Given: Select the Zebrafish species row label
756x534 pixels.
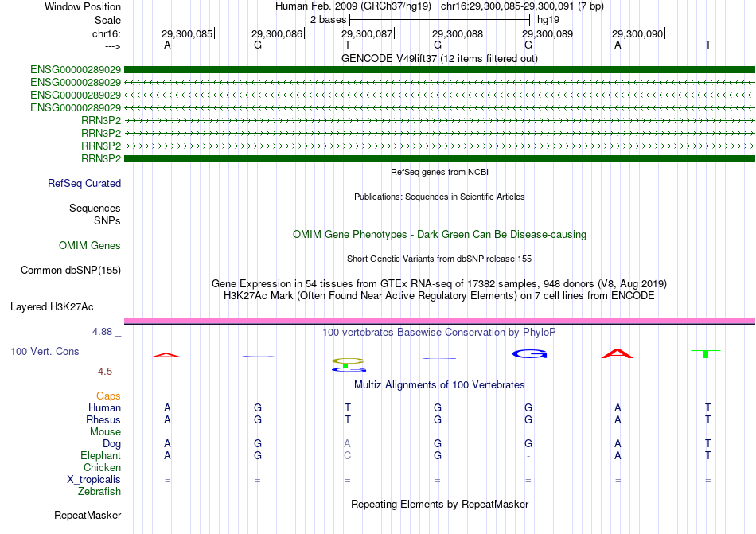Looking at the screenshot, I should pos(99,492).
